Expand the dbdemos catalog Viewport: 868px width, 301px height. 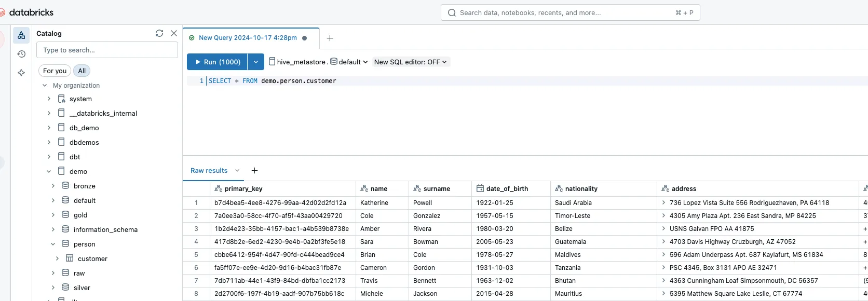tap(49, 142)
